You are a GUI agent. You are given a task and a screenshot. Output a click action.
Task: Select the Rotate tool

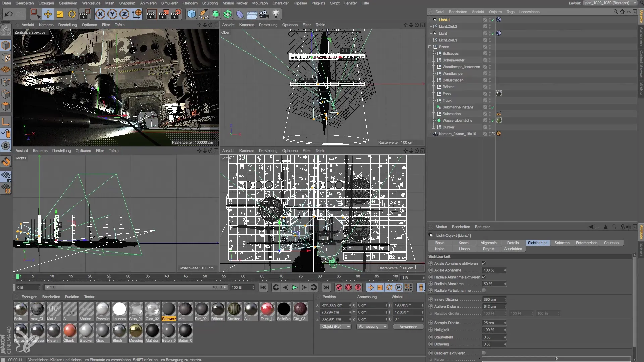(72, 14)
